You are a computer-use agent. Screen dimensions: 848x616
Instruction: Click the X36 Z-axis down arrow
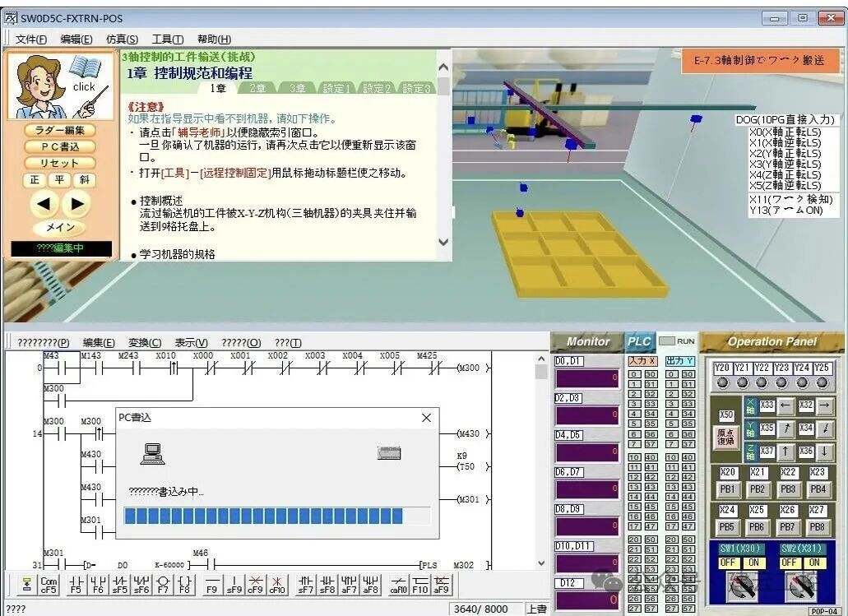point(824,451)
